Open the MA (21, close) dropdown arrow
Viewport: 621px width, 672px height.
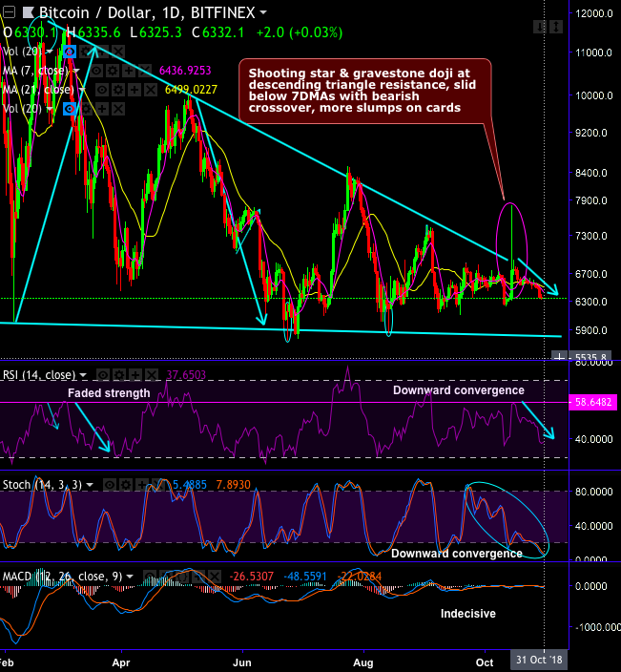pos(82,90)
